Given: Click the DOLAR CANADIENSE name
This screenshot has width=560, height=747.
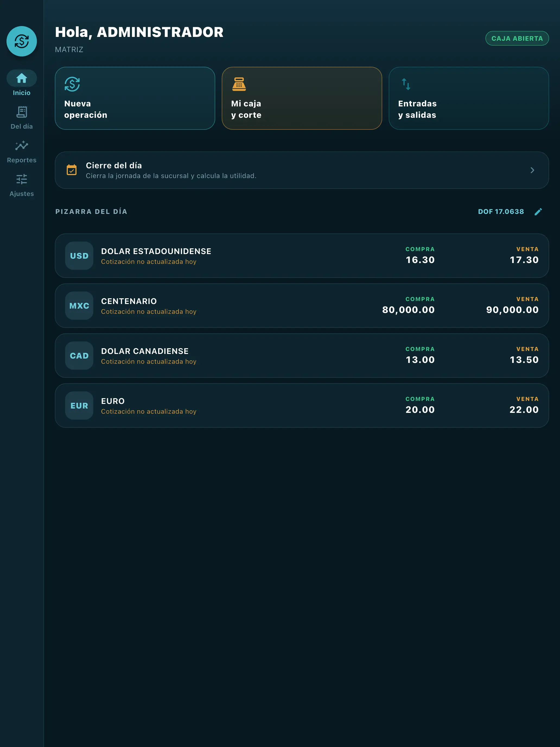Looking at the screenshot, I should pos(145,351).
